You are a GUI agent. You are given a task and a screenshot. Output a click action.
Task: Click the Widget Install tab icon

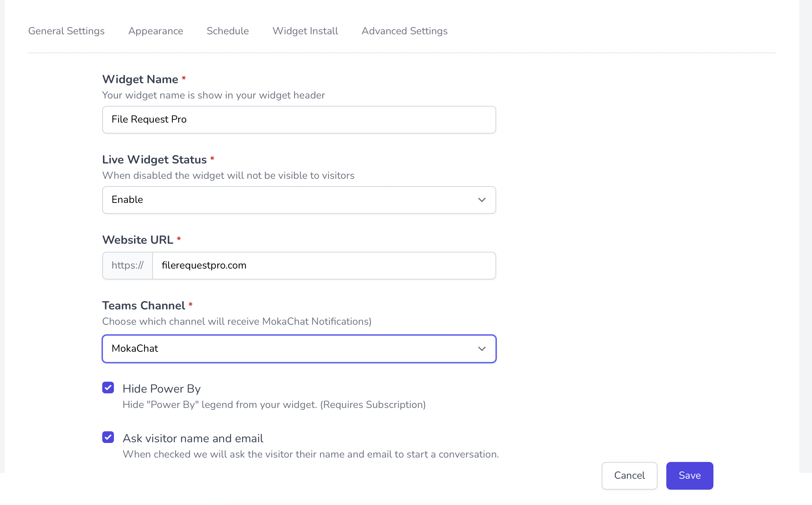point(305,31)
